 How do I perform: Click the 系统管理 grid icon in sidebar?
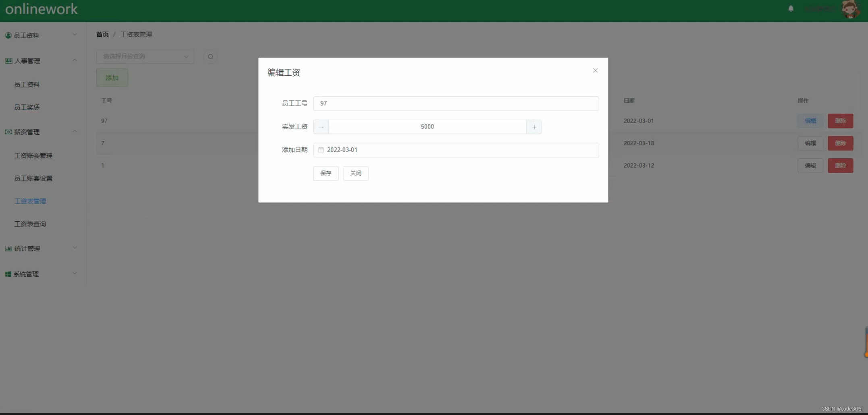8,274
